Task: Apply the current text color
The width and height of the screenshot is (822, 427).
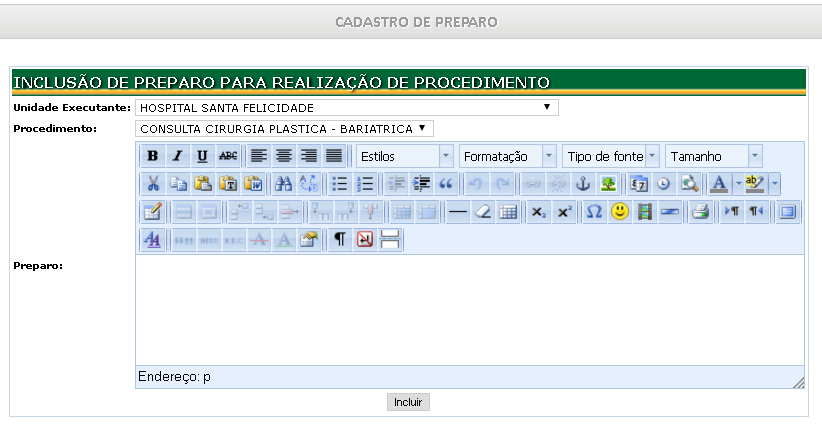Action: pyautogui.click(x=720, y=184)
